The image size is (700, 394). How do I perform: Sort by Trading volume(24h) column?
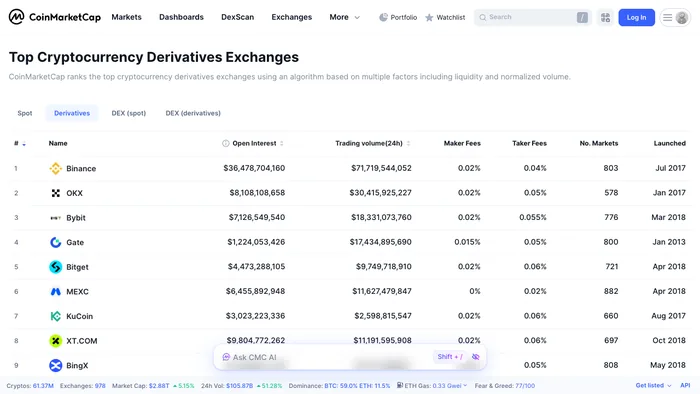tap(408, 143)
